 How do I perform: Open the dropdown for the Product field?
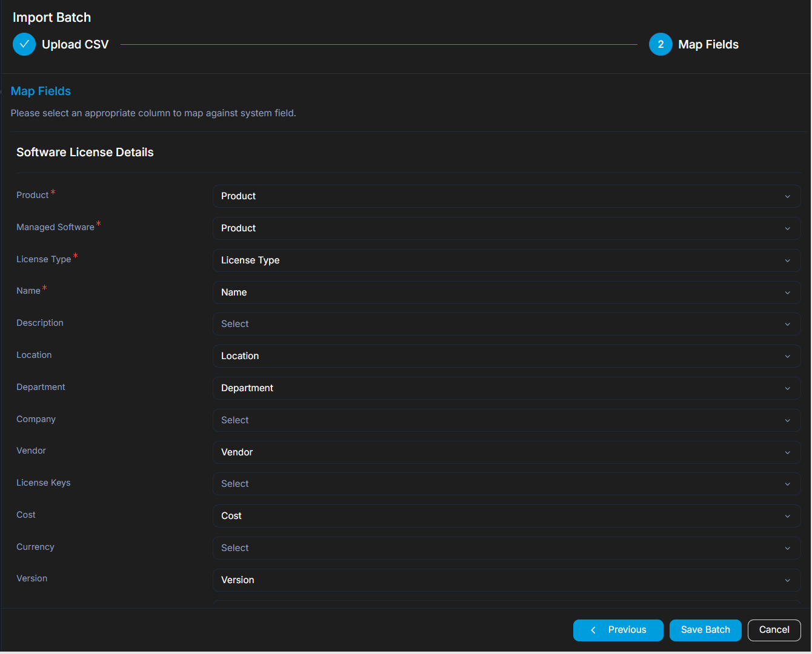click(x=507, y=196)
